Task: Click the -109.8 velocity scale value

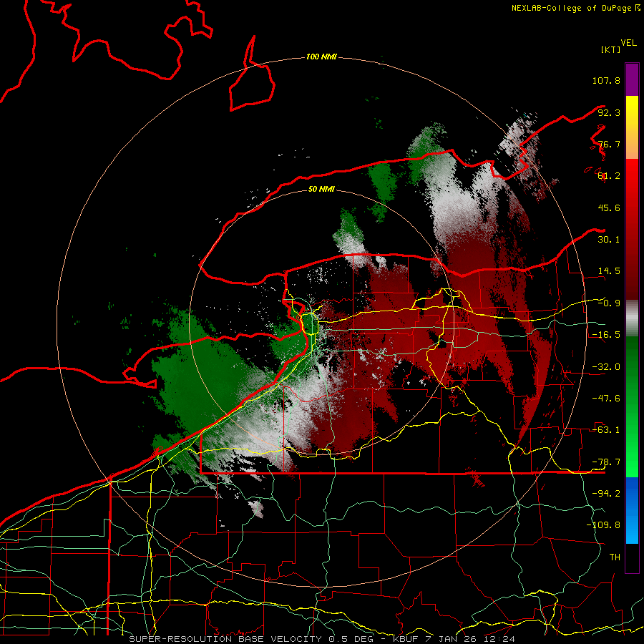Action: pos(603,525)
